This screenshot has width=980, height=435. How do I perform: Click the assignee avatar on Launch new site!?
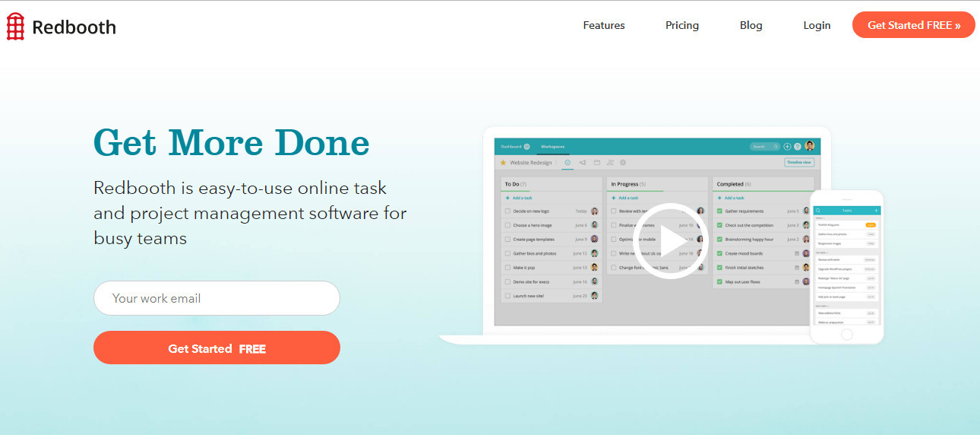pos(594,296)
